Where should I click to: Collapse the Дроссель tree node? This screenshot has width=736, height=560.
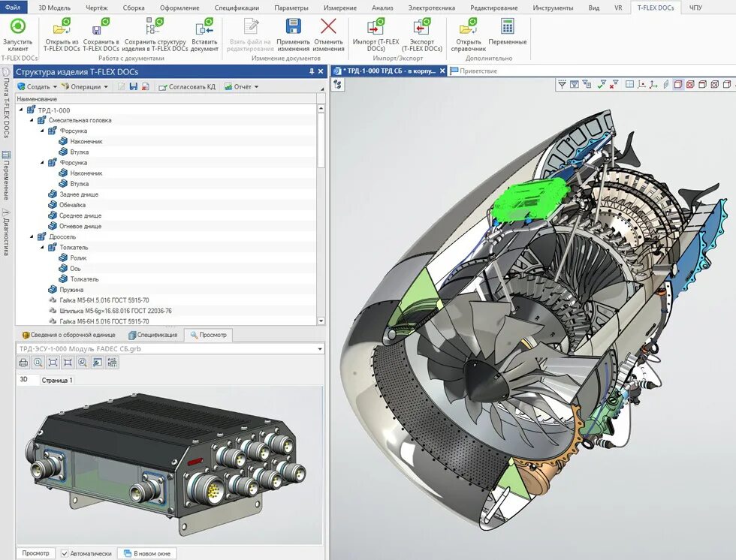pyautogui.click(x=32, y=237)
